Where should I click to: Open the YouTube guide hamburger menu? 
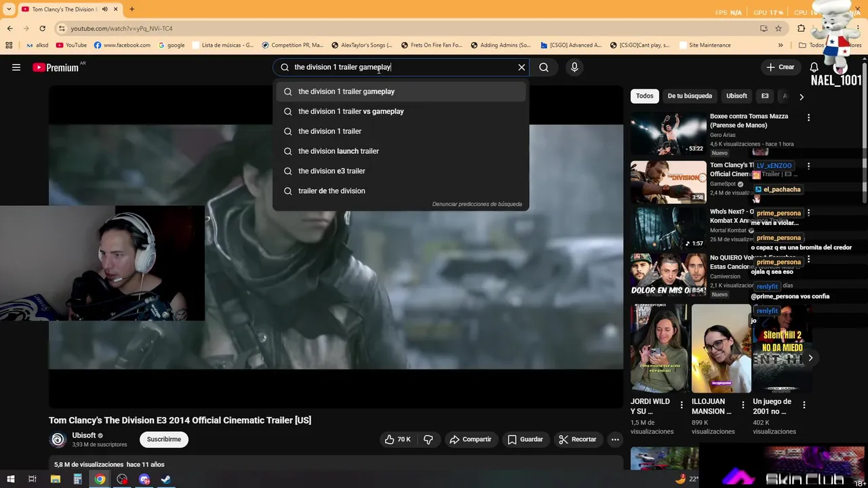coord(16,67)
